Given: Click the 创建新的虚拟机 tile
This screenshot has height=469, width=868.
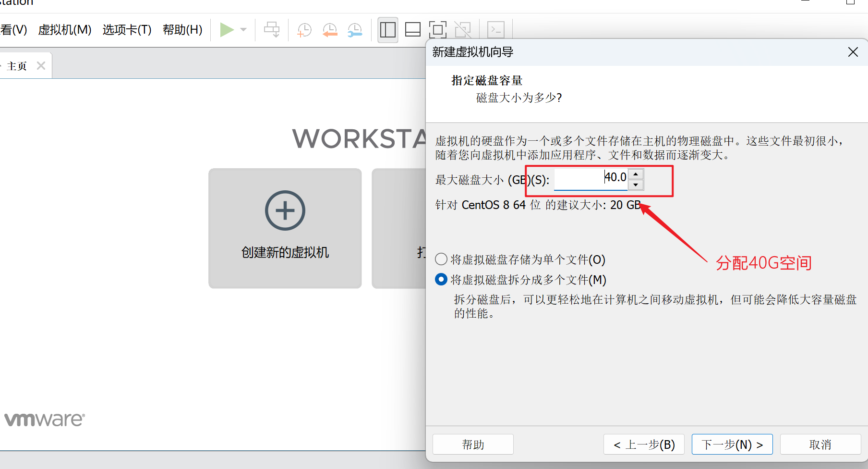Looking at the screenshot, I should click(285, 228).
